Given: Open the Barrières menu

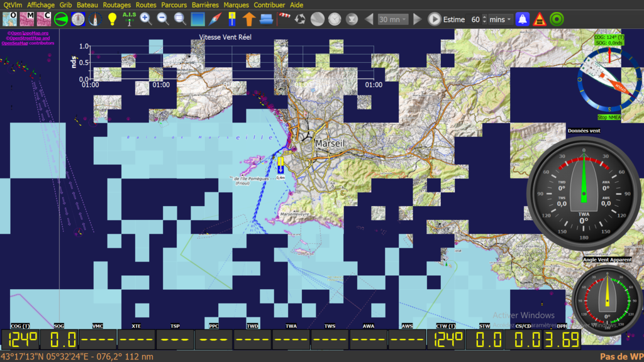Looking at the screenshot, I should [x=205, y=5].
